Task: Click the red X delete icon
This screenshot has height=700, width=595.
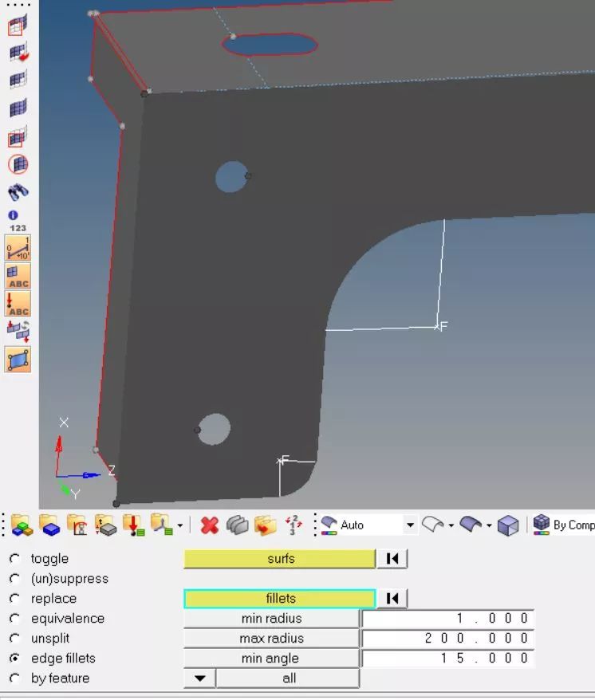Action: (210, 525)
